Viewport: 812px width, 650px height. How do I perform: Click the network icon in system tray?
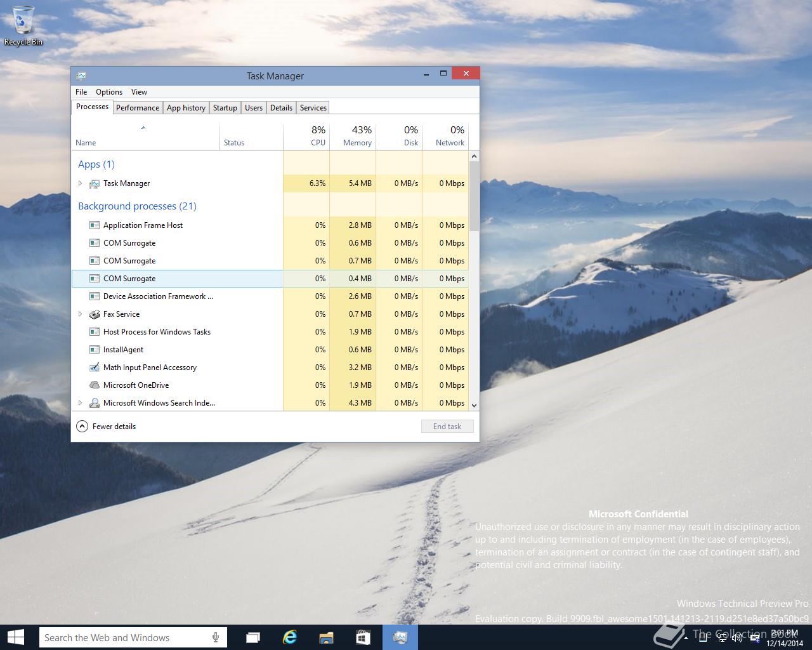723,638
